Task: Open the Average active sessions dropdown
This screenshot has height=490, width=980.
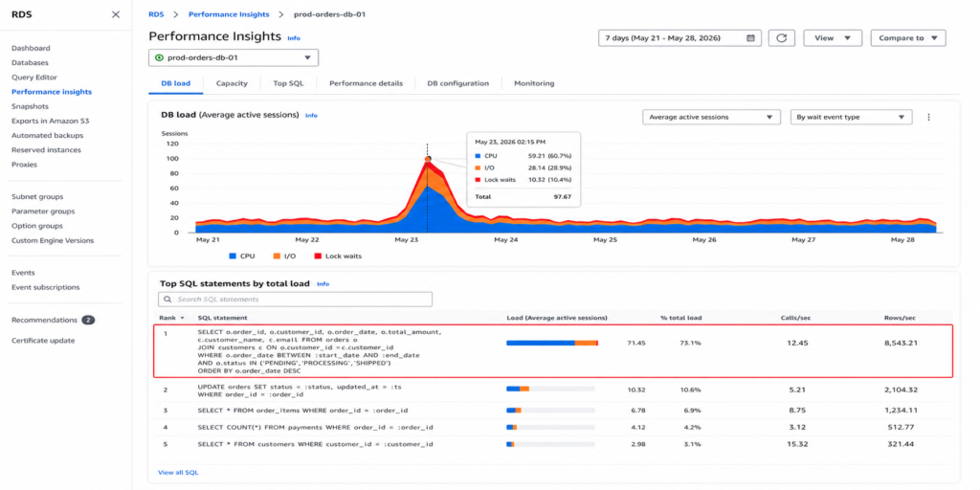Action: (711, 117)
